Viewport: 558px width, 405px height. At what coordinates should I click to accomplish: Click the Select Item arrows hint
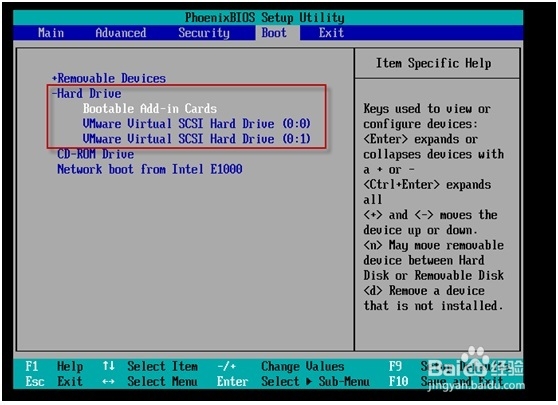click(x=150, y=366)
